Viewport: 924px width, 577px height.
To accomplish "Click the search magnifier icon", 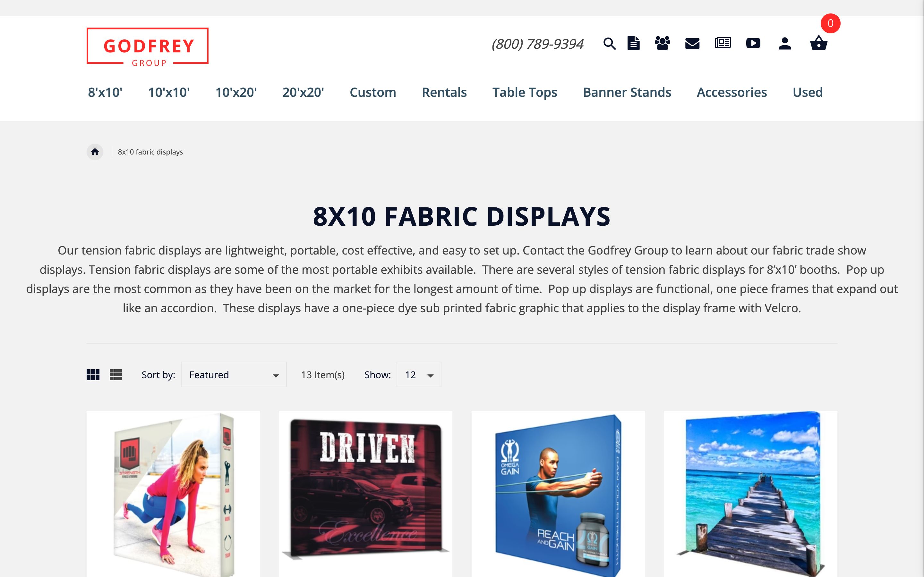I will point(609,44).
